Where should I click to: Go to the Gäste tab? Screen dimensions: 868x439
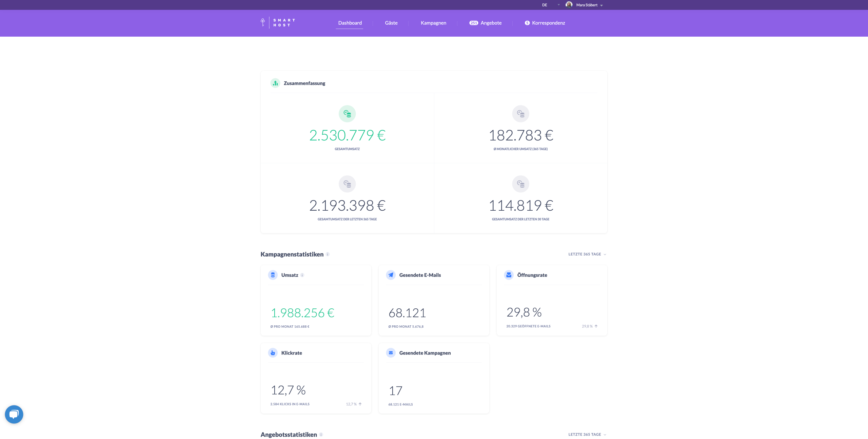tap(391, 23)
